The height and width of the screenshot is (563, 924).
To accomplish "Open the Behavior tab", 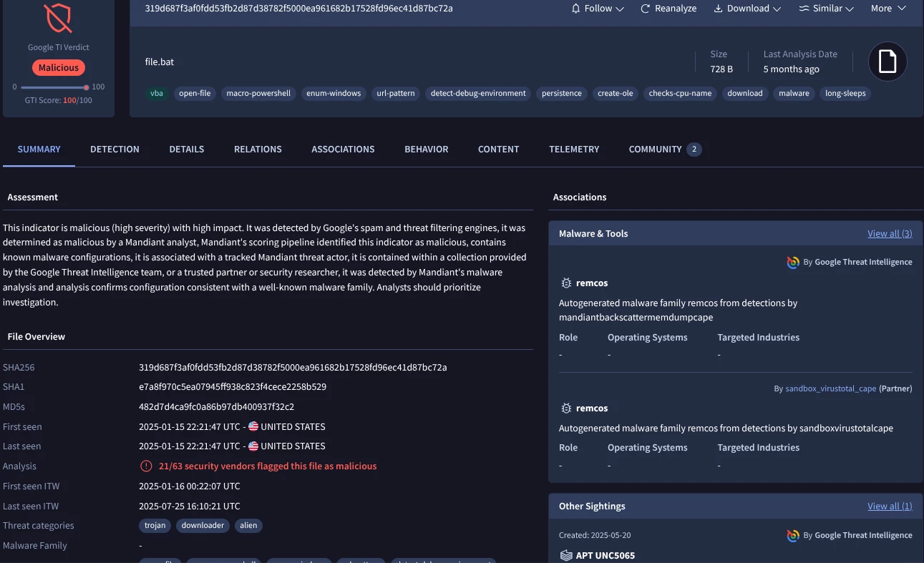I will coord(427,150).
